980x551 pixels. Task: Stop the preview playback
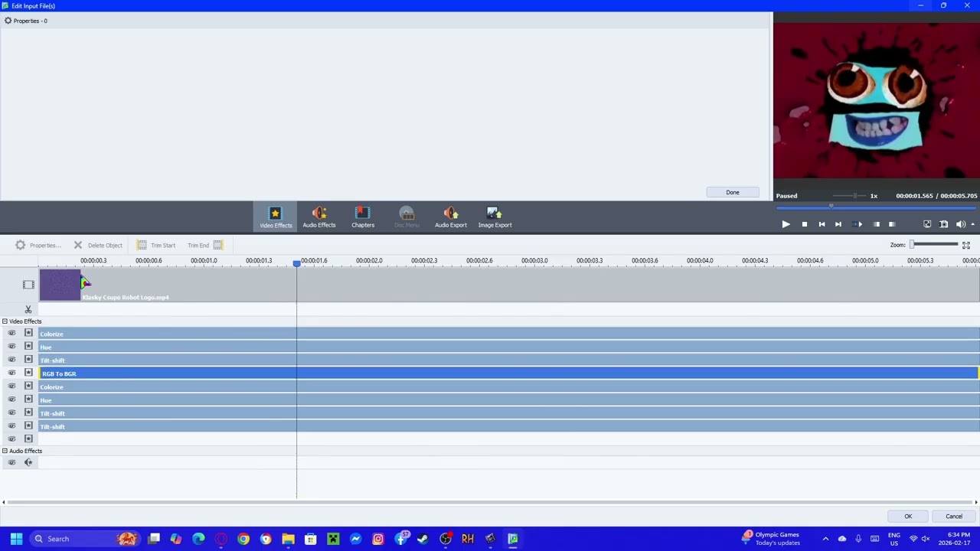804,224
